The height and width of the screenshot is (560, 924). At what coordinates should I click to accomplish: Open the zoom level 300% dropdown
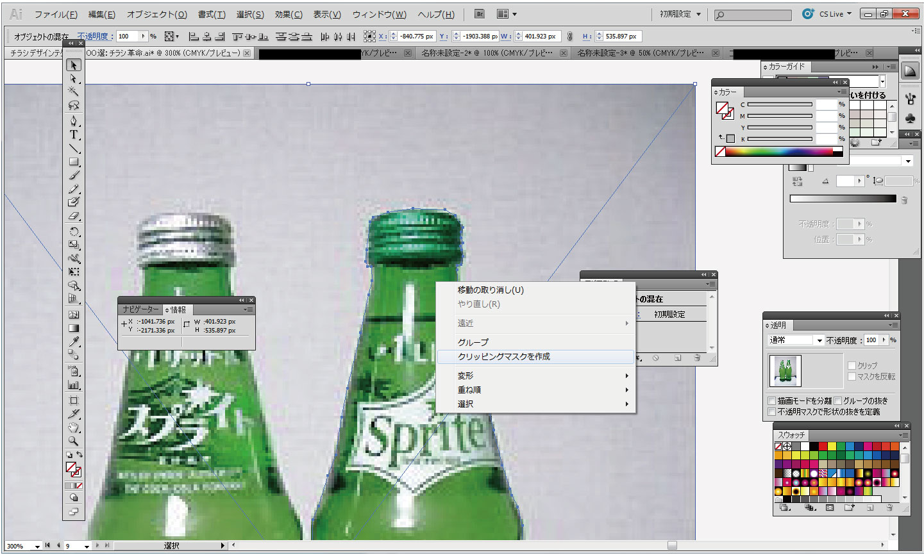click(37, 546)
